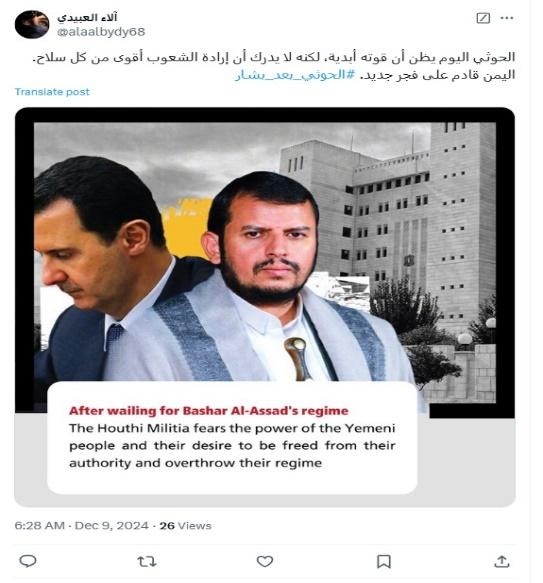Open the reply speech-bubble icon
The width and height of the screenshot is (543, 583).
[28, 561]
